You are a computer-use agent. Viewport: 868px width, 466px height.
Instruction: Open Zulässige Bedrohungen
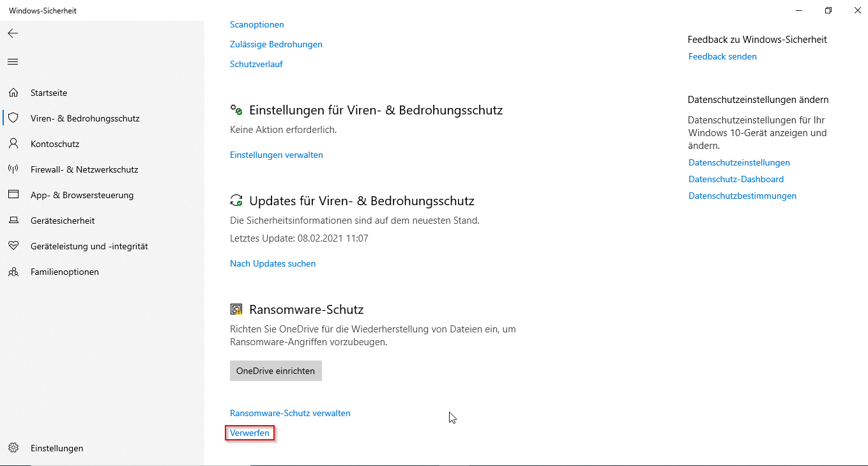pos(276,44)
